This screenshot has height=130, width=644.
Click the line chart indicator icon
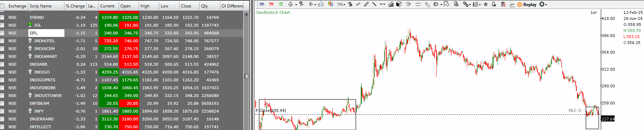point(512,5)
